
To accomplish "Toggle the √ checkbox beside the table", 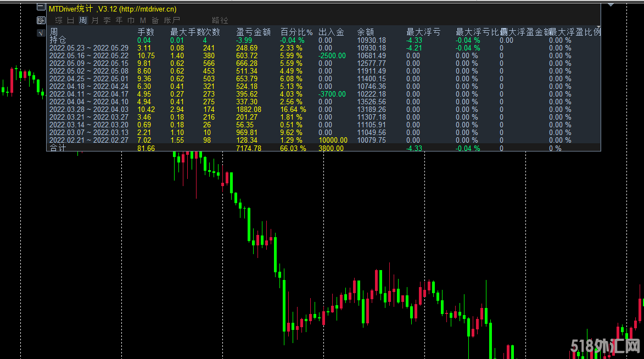I will point(41,33).
